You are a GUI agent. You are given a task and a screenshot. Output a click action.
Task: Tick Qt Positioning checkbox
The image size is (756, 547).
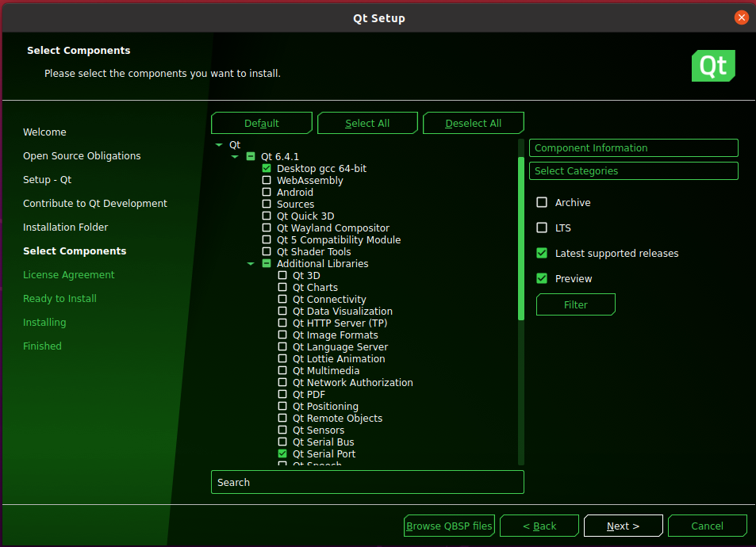(282, 406)
